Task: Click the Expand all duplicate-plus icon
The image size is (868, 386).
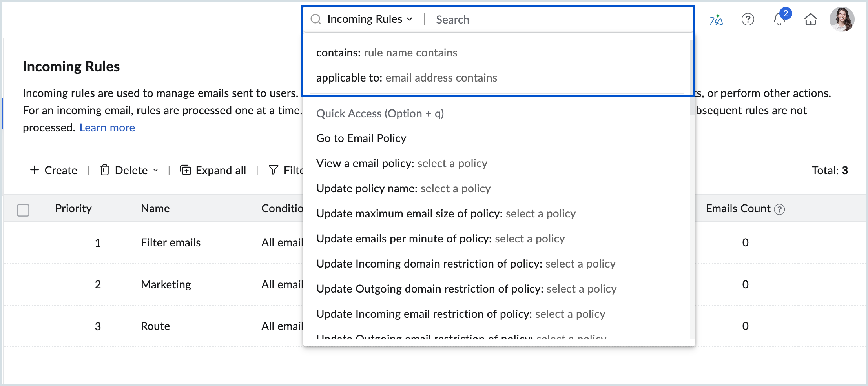Action: point(186,170)
